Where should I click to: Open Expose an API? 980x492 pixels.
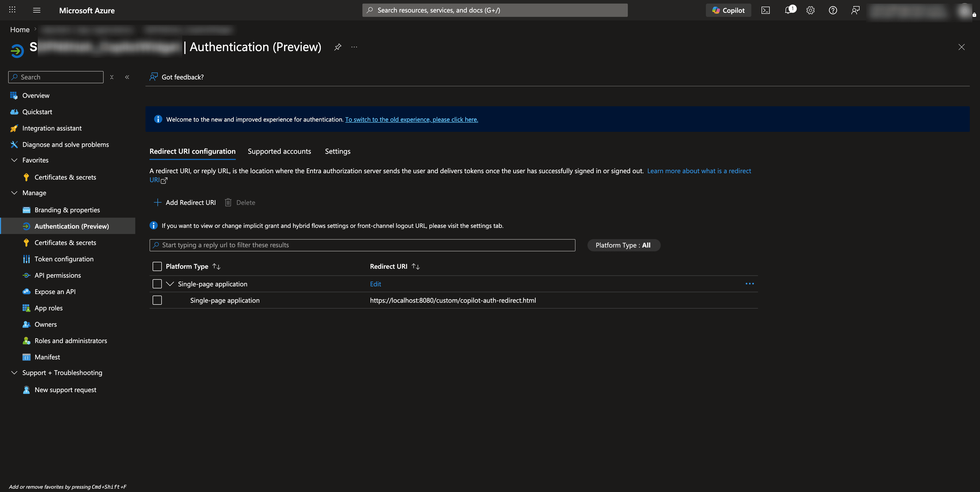[x=55, y=292]
